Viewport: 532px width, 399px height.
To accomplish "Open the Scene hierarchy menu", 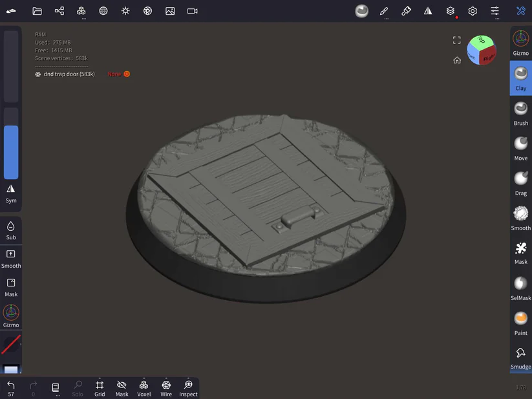I will tap(59, 11).
